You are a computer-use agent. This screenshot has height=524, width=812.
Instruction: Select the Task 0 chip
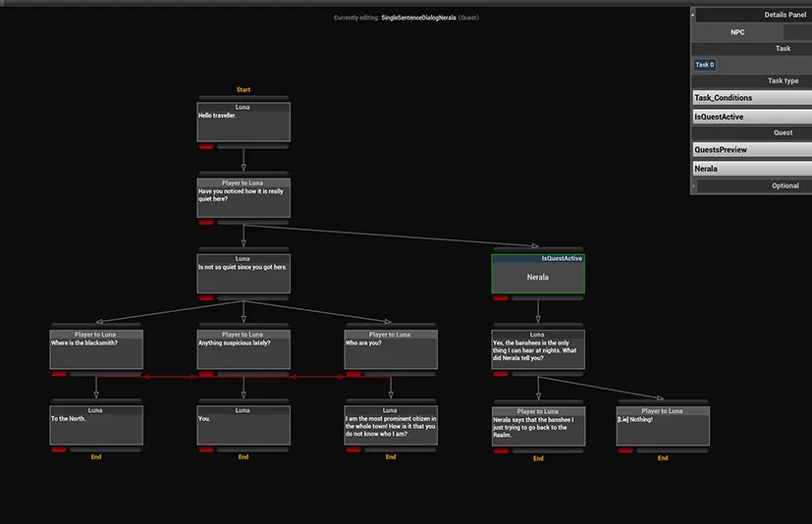click(705, 65)
